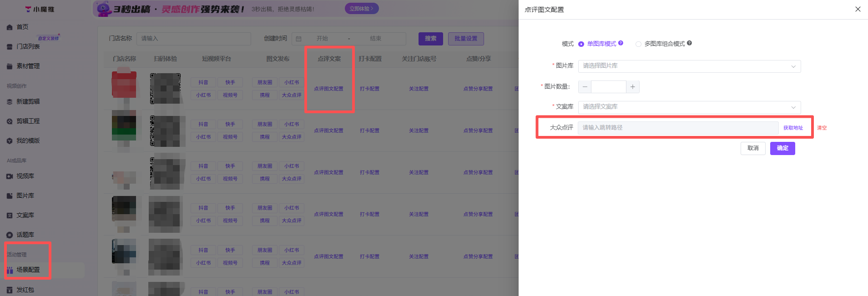
Task: Click the 场景配置 gift icon
Action: (10, 270)
